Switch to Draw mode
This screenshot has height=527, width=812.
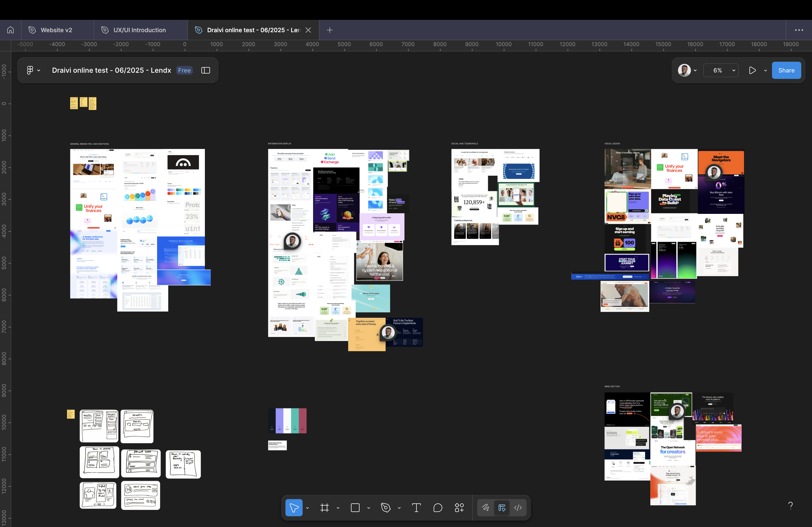486,508
